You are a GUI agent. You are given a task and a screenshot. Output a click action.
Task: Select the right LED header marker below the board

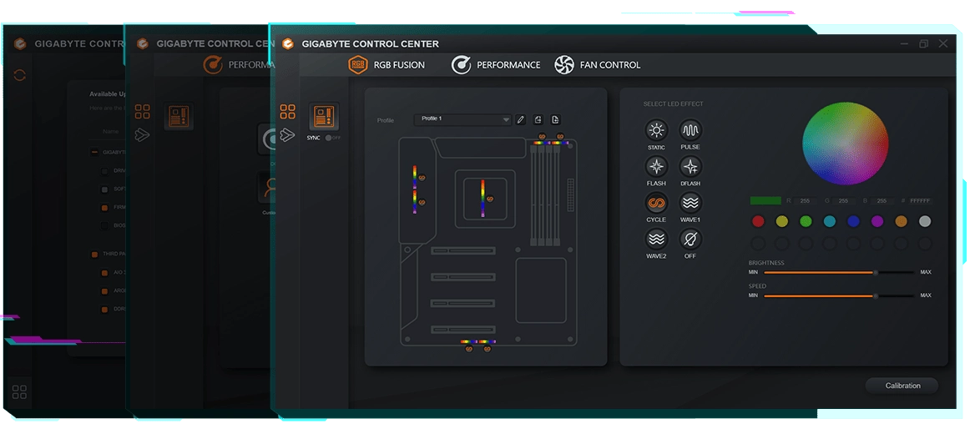(487, 349)
